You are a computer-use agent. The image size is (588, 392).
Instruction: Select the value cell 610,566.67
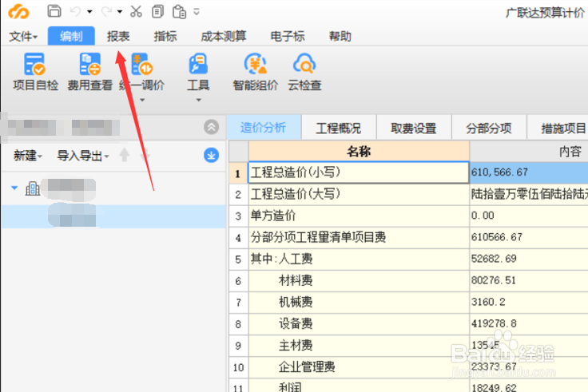[x=529, y=172]
